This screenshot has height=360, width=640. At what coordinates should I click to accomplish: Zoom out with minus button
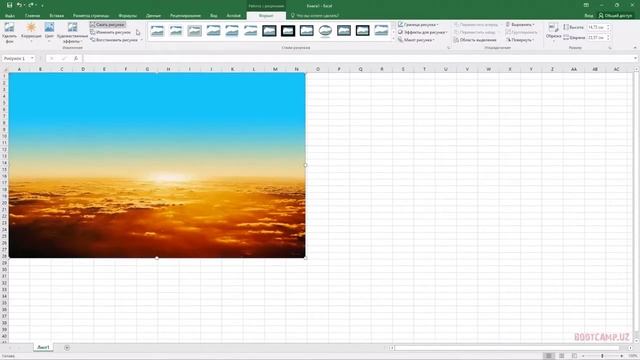(x=583, y=356)
